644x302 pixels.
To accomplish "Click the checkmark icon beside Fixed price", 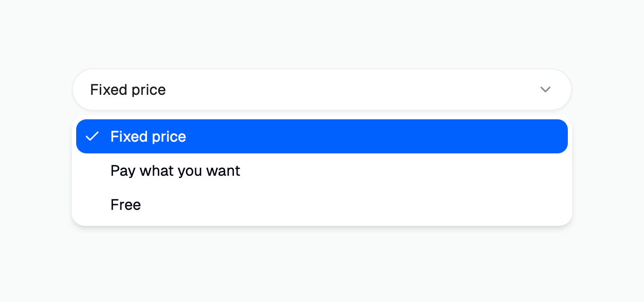I will coord(92,136).
